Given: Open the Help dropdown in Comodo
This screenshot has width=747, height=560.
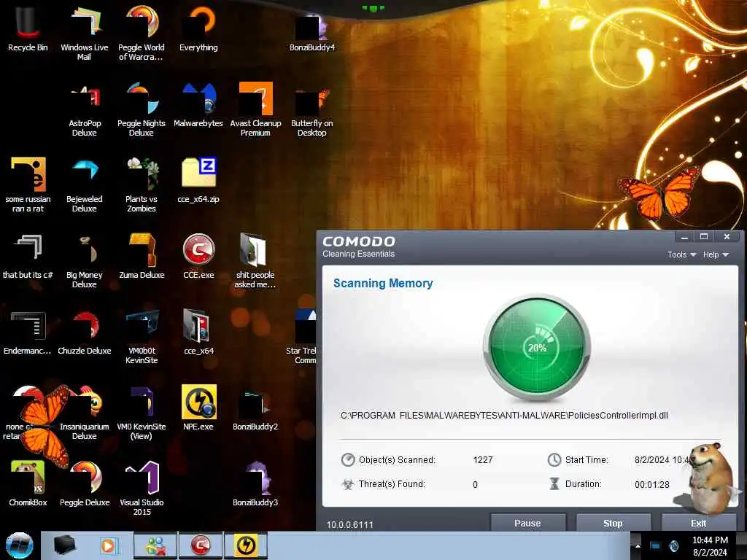Looking at the screenshot, I should 716,254.
